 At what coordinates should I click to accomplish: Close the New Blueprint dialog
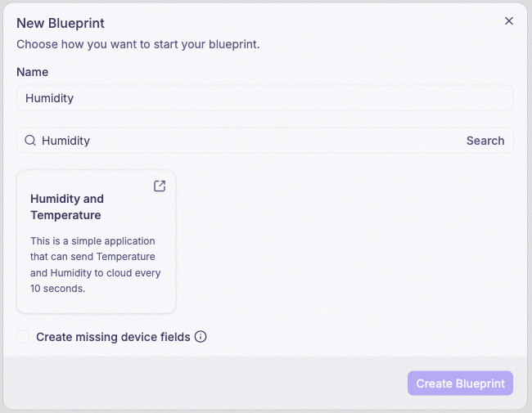point(508,21)
